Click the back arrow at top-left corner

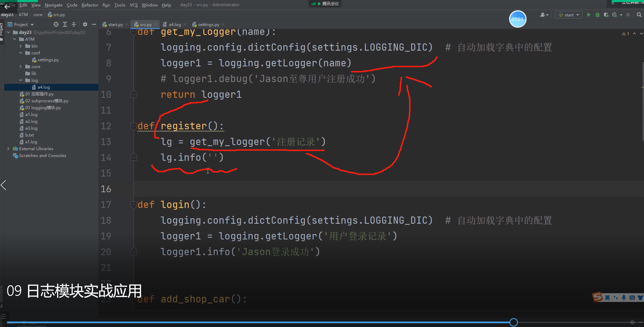(7, 6)
